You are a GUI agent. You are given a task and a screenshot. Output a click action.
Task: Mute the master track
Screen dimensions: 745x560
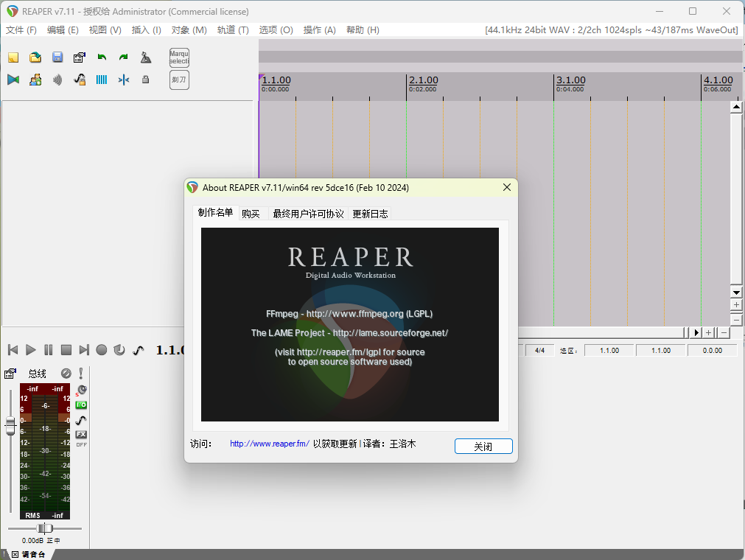click(66, 373)
